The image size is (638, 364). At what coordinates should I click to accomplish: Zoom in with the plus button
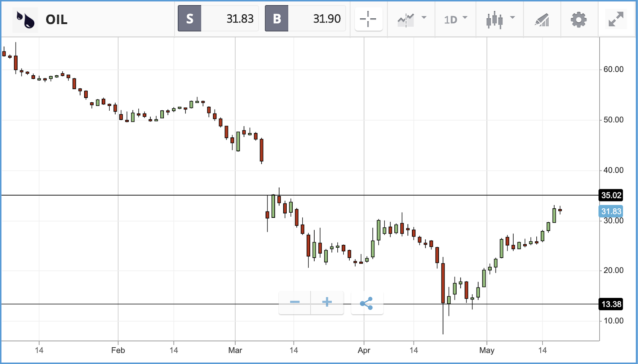coord(327,302)
